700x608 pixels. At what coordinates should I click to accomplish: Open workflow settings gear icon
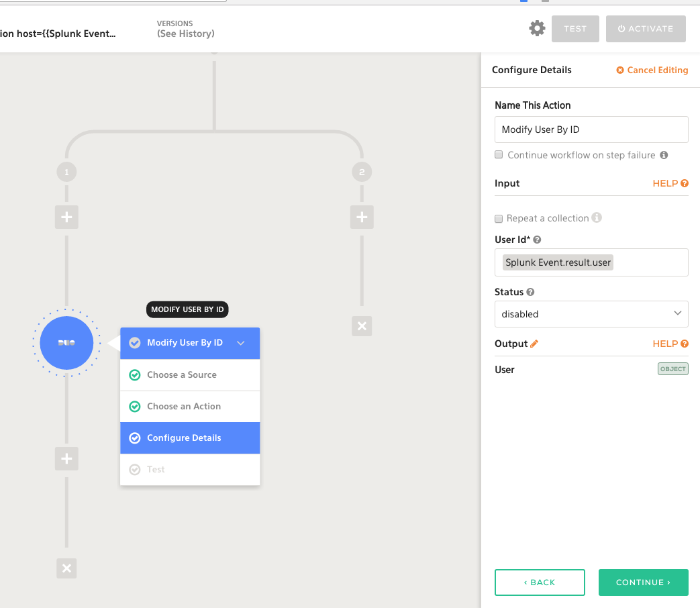(537, 29)
